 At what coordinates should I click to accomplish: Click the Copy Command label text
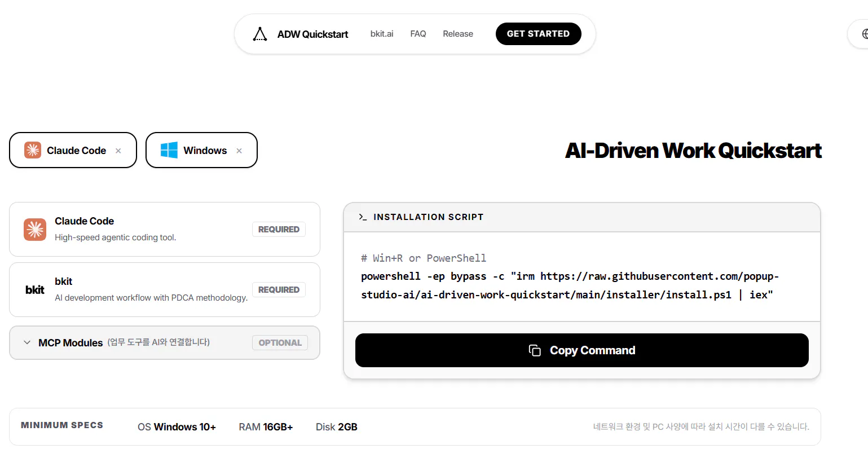593,350
